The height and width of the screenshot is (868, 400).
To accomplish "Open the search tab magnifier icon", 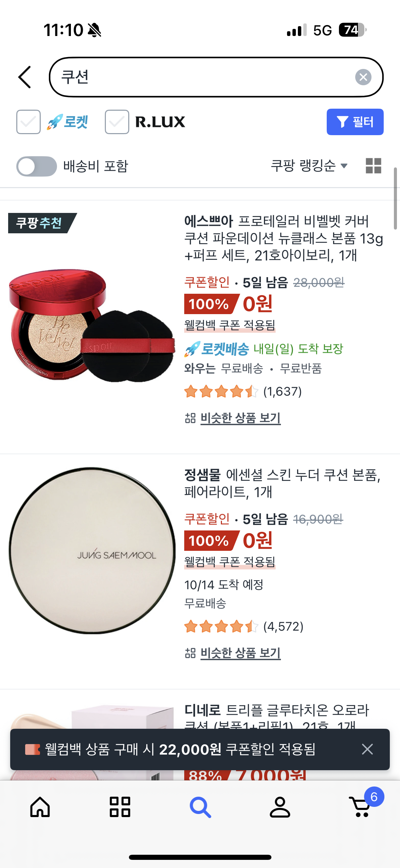I will (x=200, y=807).
